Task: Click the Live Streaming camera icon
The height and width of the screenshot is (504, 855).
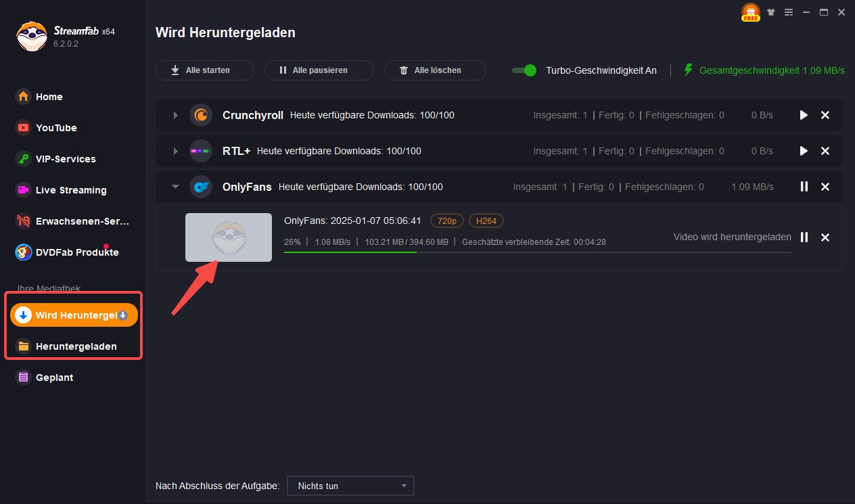Action: pos(24,190)
